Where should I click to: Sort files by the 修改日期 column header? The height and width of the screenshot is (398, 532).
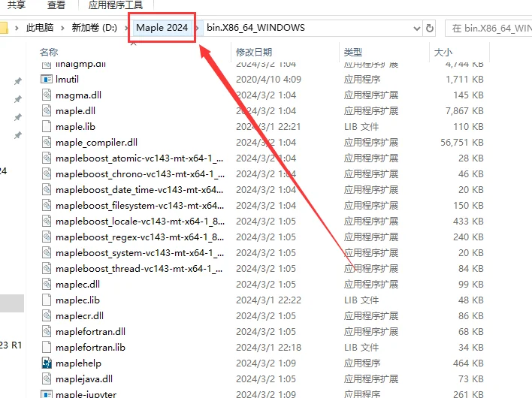click(x=254, y=53)
